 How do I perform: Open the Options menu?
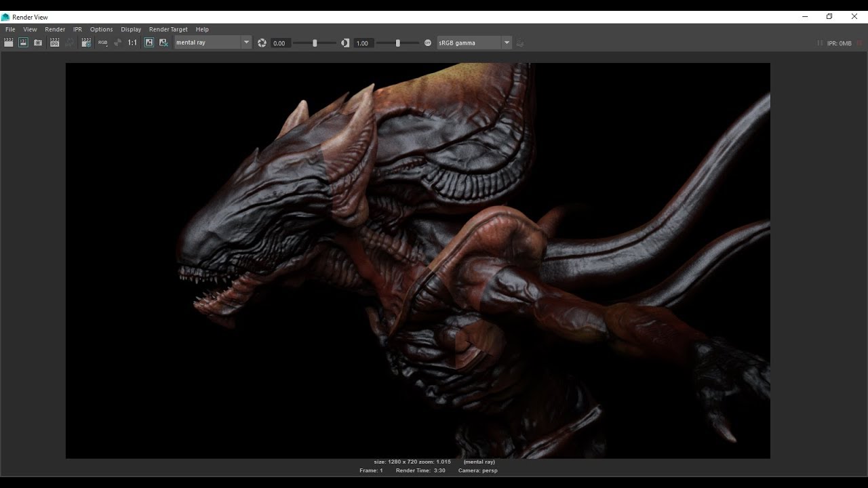point(101,29)
